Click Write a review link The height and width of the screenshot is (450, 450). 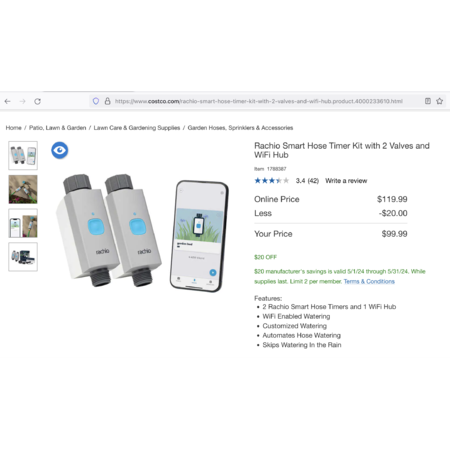pyautogui.click(x=346, y=181)
